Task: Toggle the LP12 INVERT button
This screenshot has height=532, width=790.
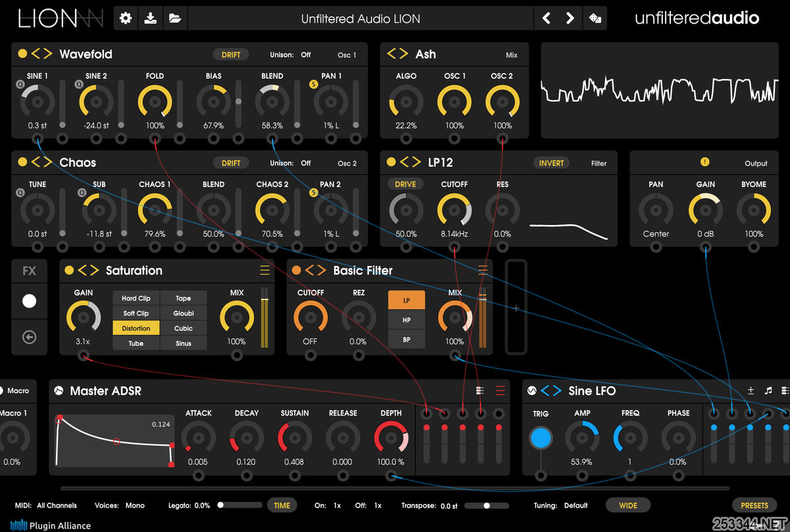Action: click(x=552, y=163)
